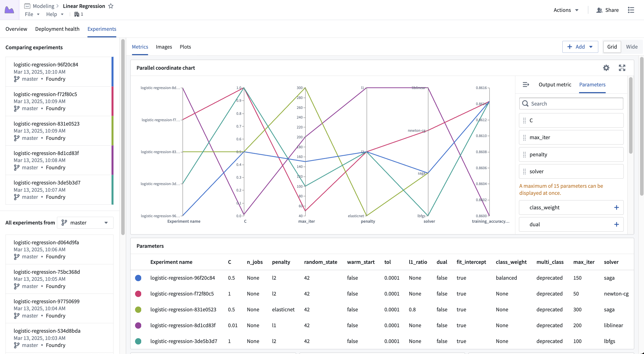Go to the Deployment health tab
The image size is (644, 354).
tap(57, 29)
